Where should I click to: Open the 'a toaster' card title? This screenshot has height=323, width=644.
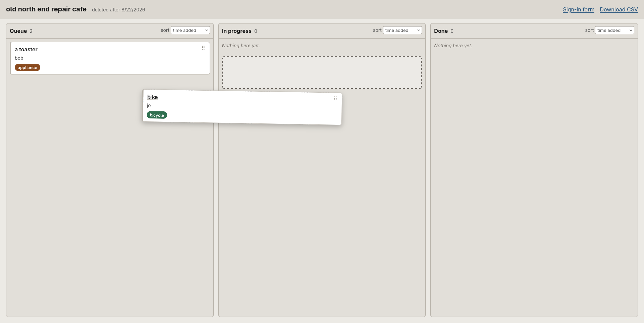26,49
